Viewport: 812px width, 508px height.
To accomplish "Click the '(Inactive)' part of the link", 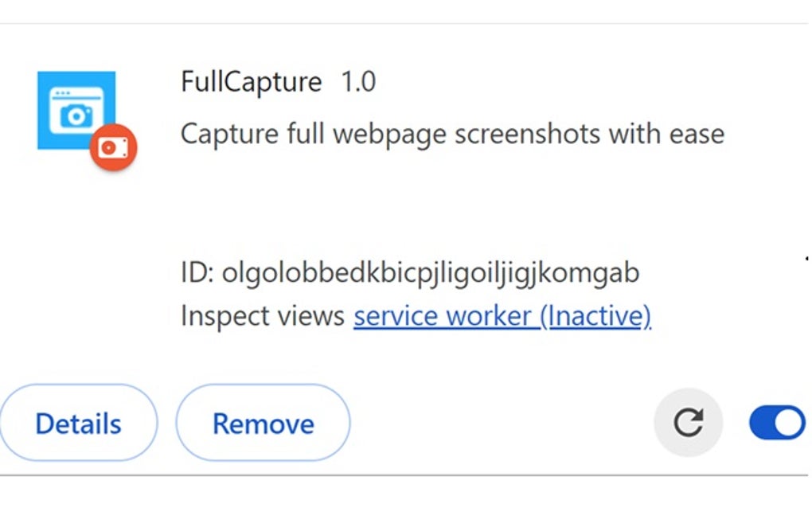I will point(595,316).
